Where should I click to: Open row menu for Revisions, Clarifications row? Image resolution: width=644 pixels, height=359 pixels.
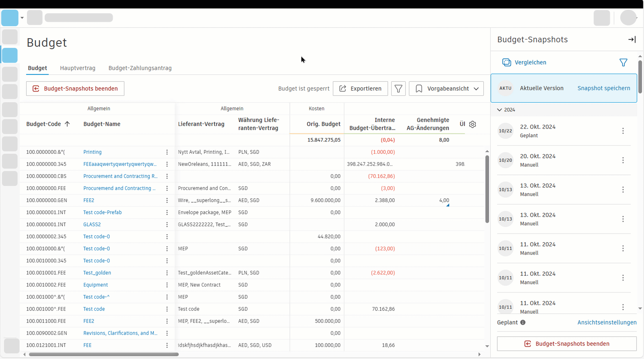coord(167,333)
